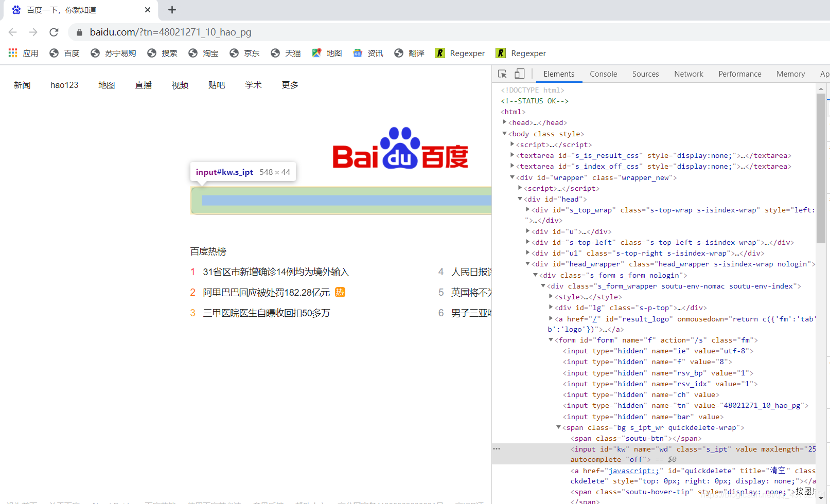Collapse the form#form node
The image size is (830, 504).
click(551, 340)
